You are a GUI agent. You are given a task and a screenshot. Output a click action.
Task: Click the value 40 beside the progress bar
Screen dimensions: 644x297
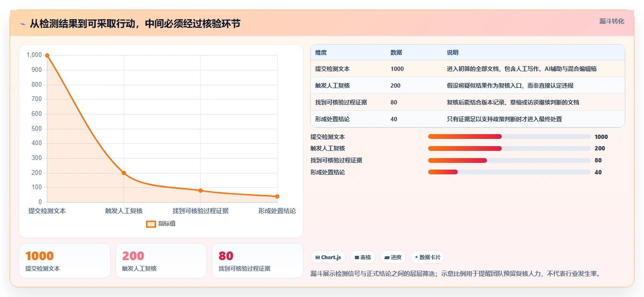pos(598,172)
